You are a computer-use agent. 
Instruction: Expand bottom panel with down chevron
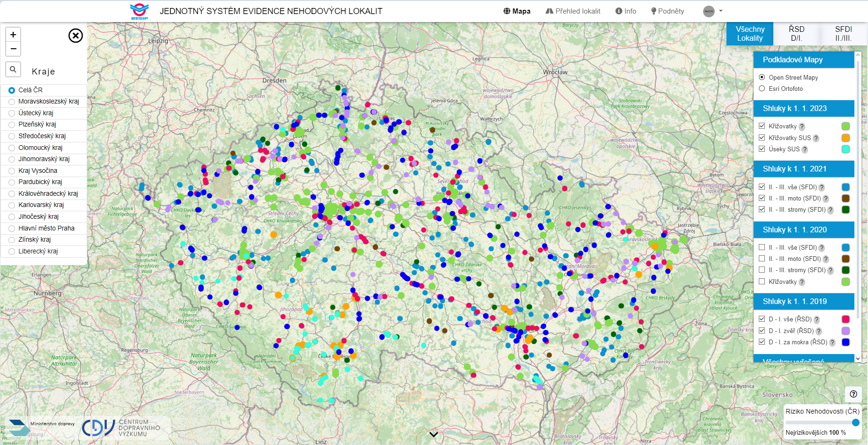[x=434, y=434]
